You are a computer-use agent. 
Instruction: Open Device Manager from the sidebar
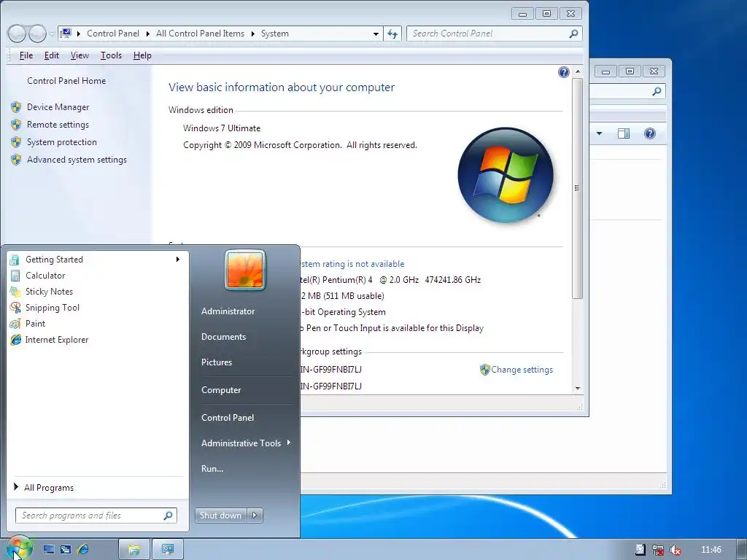click(58, 107)
